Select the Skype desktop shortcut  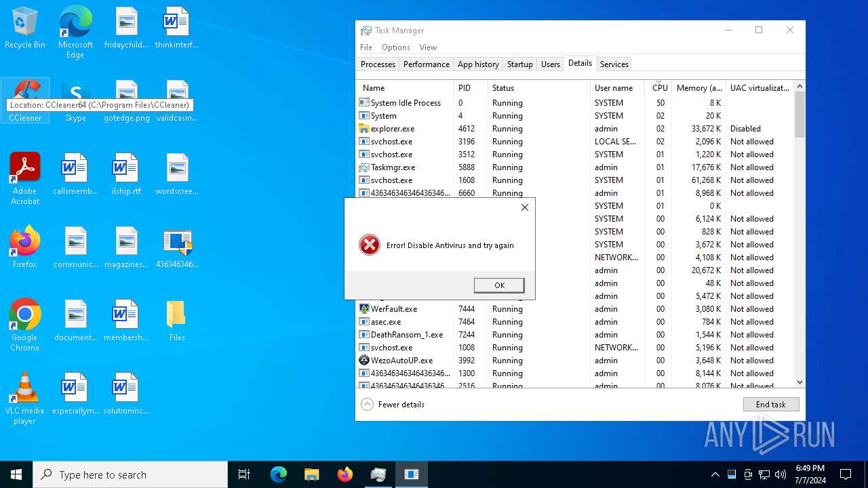pos(75,102)
